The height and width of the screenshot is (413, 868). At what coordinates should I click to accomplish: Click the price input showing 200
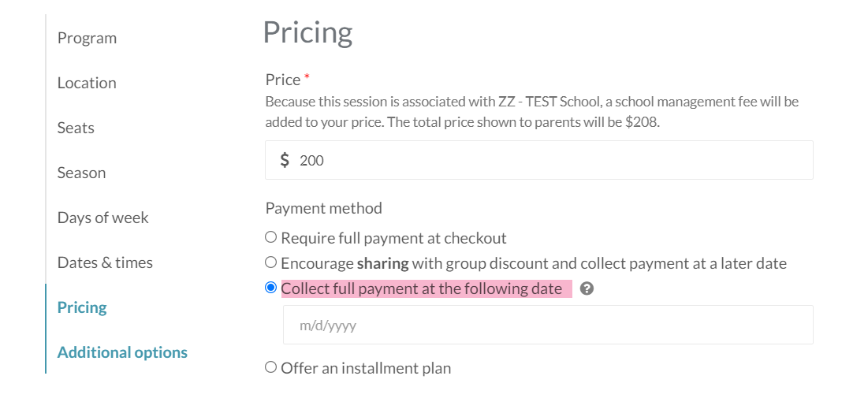(x=552, y=160)
